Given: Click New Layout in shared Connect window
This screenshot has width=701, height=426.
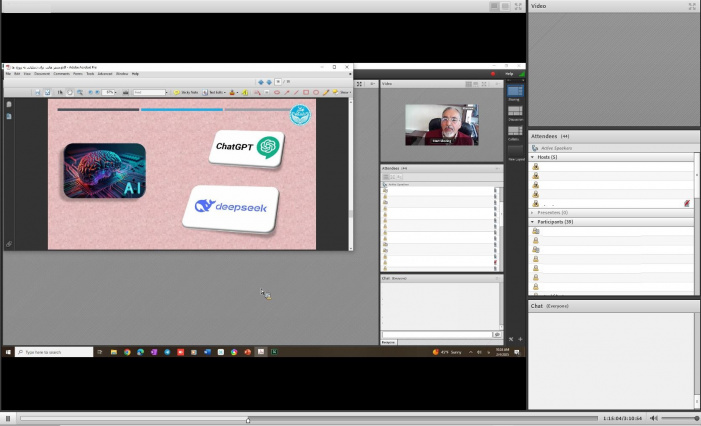Looking at the screenshot, I should (x=515, y=153).
